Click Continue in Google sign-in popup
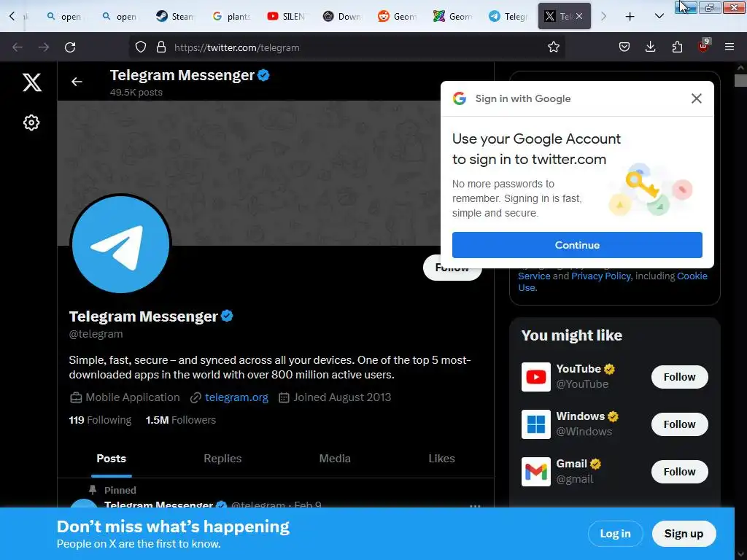This screenshot has width=747, height=560. coord(577,245)
